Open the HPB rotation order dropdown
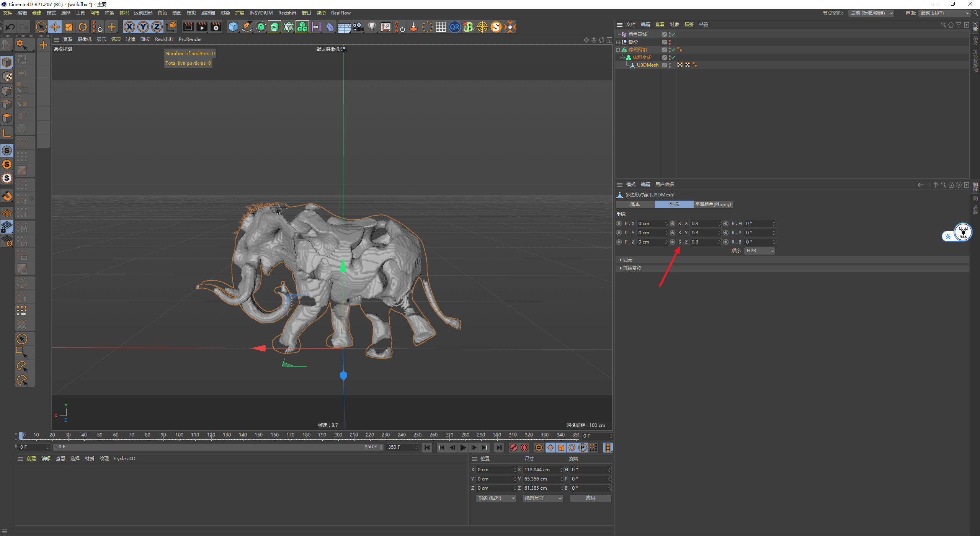Screen dimensions: 980x536 759,251
